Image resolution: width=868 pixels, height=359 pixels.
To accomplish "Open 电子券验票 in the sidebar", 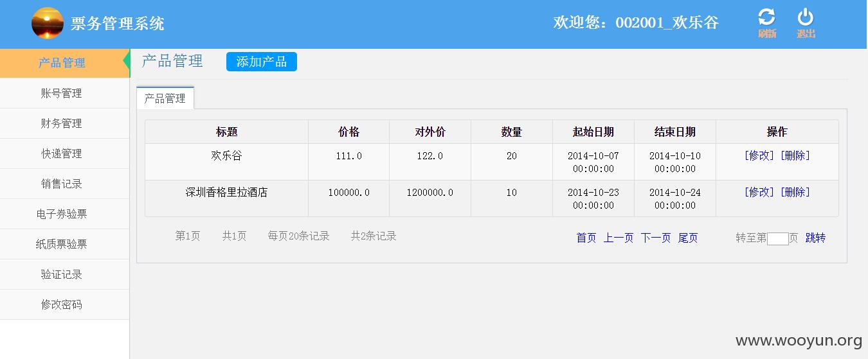I will tap(64, 214).
